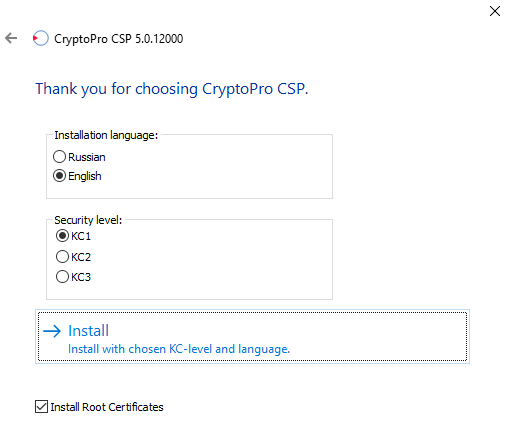Choose the KC1 security level

tap(62, 236)
